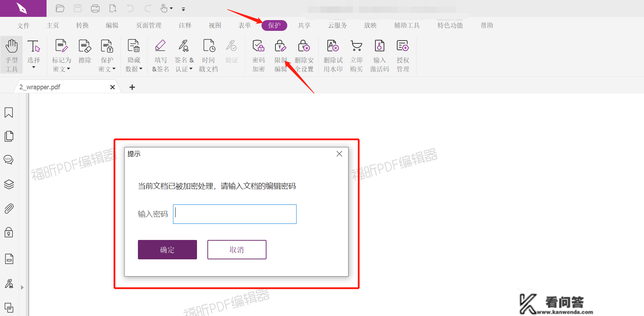Click the new blank page icon in quick toolbar
The image size is (644, 316).
[113, 8]
